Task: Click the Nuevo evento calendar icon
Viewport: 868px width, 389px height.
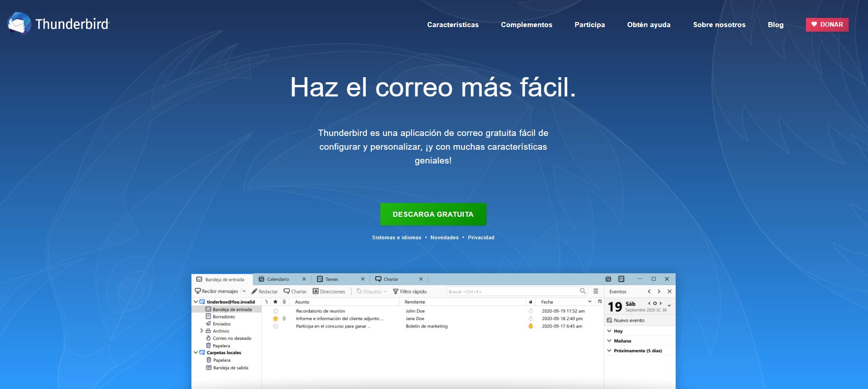Action: 609,320
